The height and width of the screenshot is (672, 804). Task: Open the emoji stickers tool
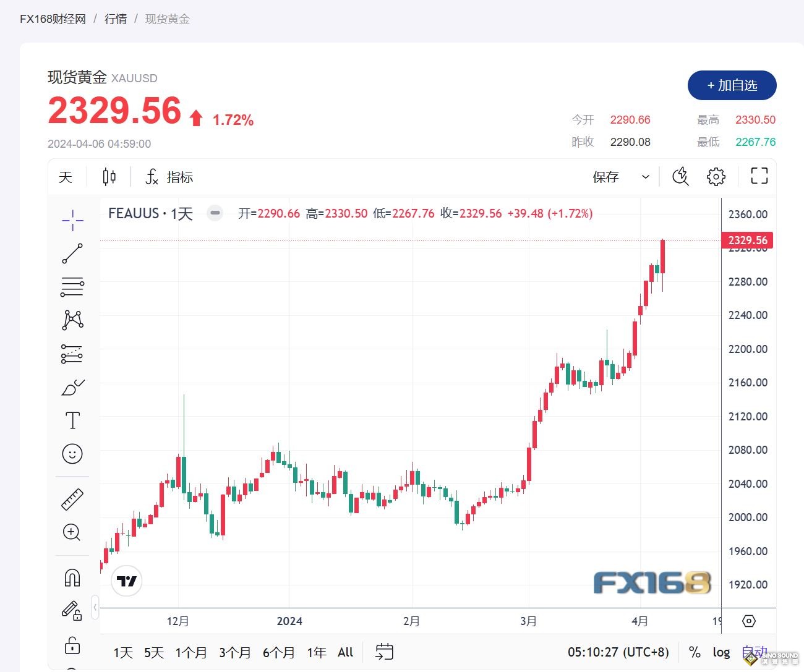tap(73, 454)
